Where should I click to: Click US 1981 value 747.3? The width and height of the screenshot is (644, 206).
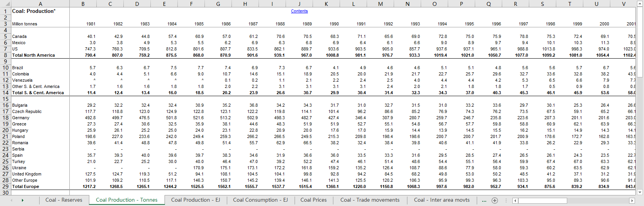pyautogui.click(x=90, y=49)
